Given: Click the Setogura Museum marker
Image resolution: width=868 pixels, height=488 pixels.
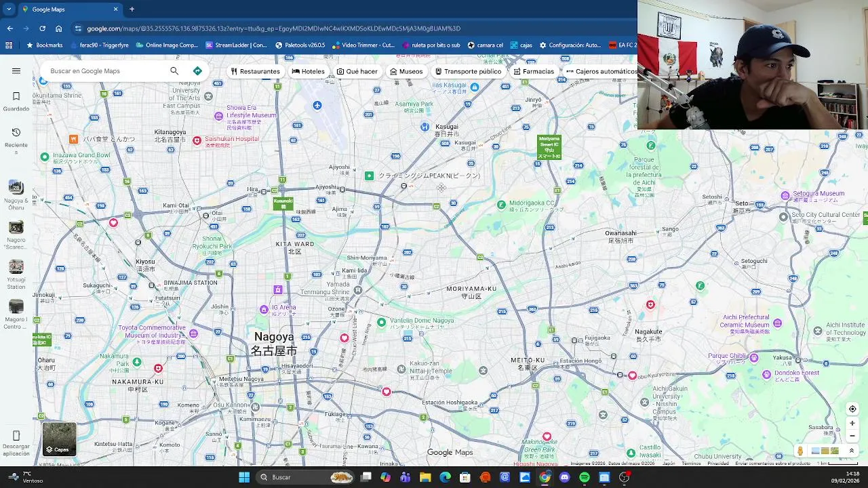Looking at the screenshot, I should point(785,195).
